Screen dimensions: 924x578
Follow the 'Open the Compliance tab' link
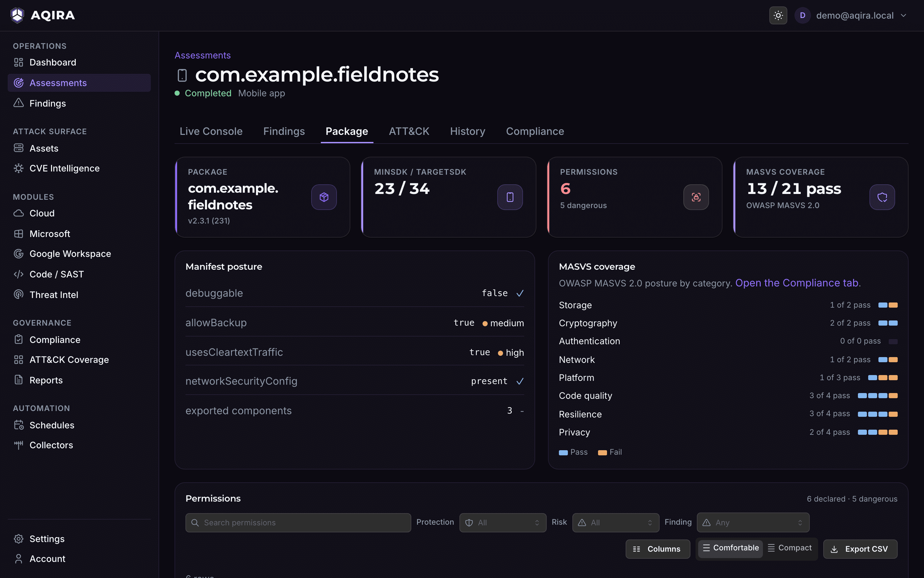pos(798,283)
